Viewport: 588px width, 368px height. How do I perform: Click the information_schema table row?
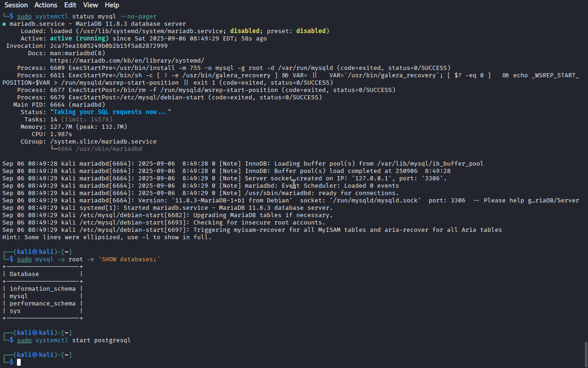[43, 289]
